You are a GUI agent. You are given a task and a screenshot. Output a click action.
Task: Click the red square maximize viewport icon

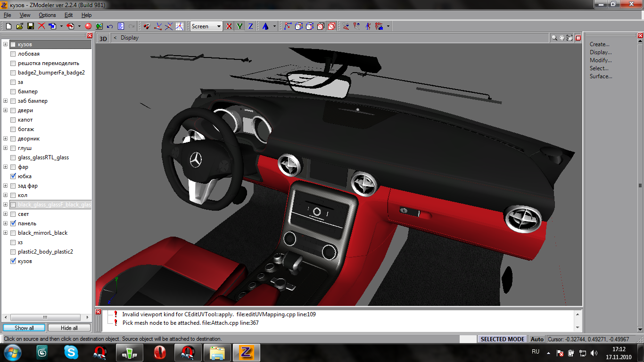tap(578, 38)
